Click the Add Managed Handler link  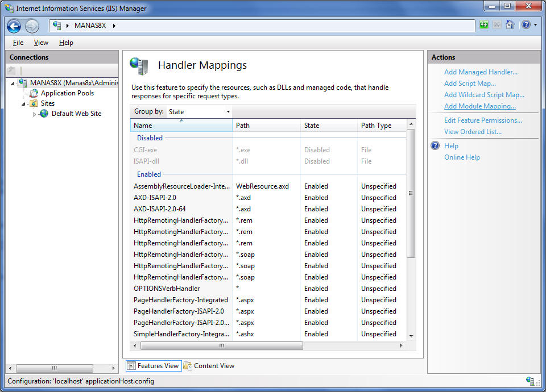[x=481, y=72]
